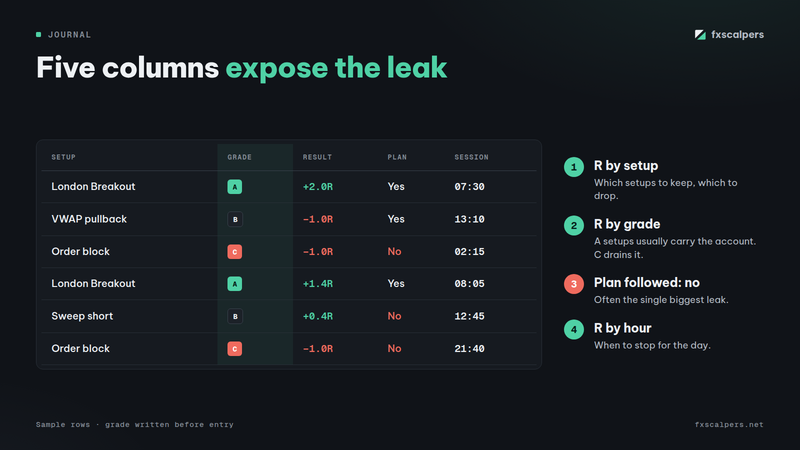This screenshot has width=800, height=450.
Task: Click the C grade badge at 02:15
Action: pos(235,252)
